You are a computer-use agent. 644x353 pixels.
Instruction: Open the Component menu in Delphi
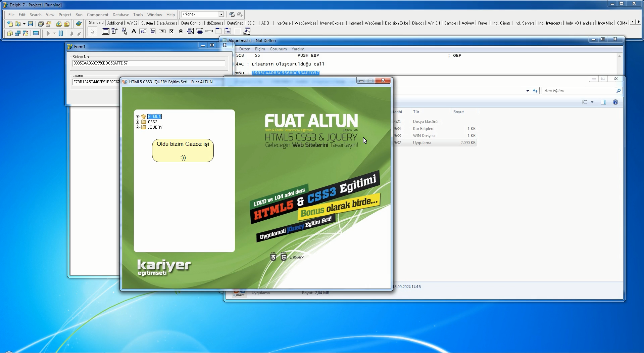(98, 15)
